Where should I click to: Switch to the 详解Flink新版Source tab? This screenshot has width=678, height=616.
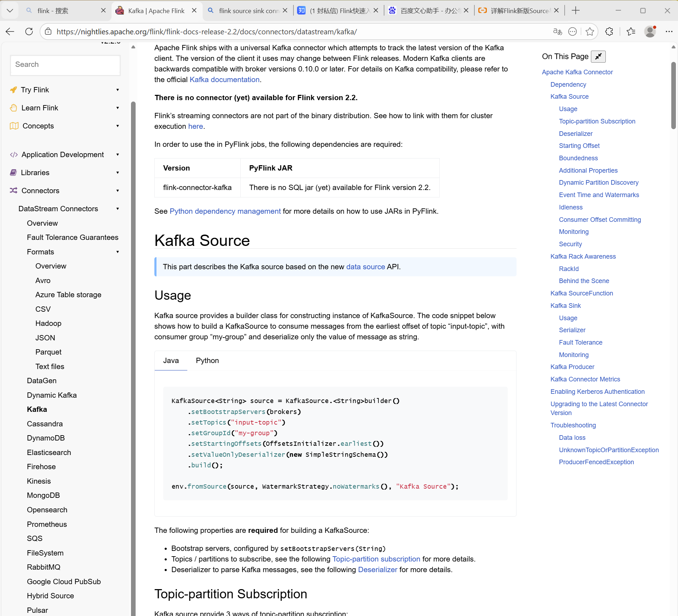[x=519, y=11]
